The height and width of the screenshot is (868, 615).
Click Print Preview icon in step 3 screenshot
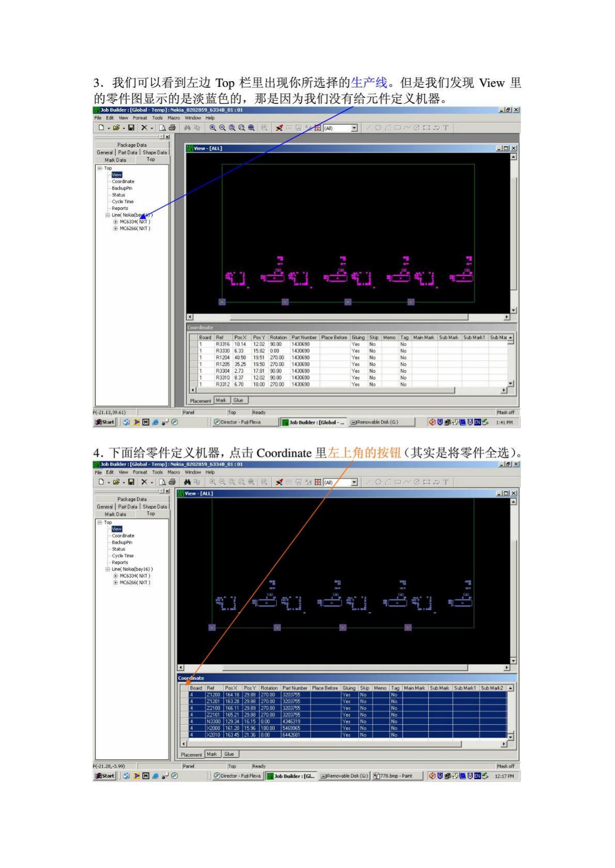(x=162, y=128)
